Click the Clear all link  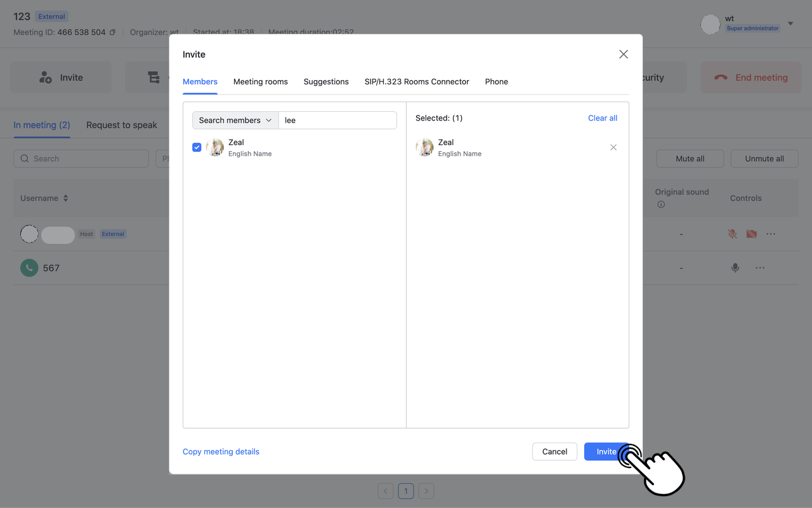pyautogui.click(x=601, y=117)
